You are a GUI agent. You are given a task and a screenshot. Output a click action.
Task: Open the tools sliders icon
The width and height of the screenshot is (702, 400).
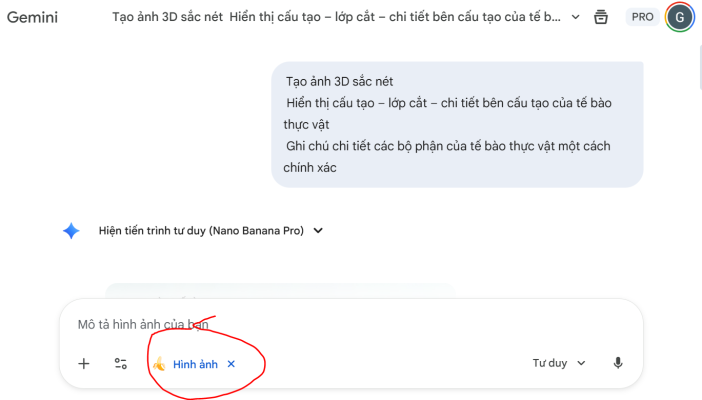[x=121, y=364]
